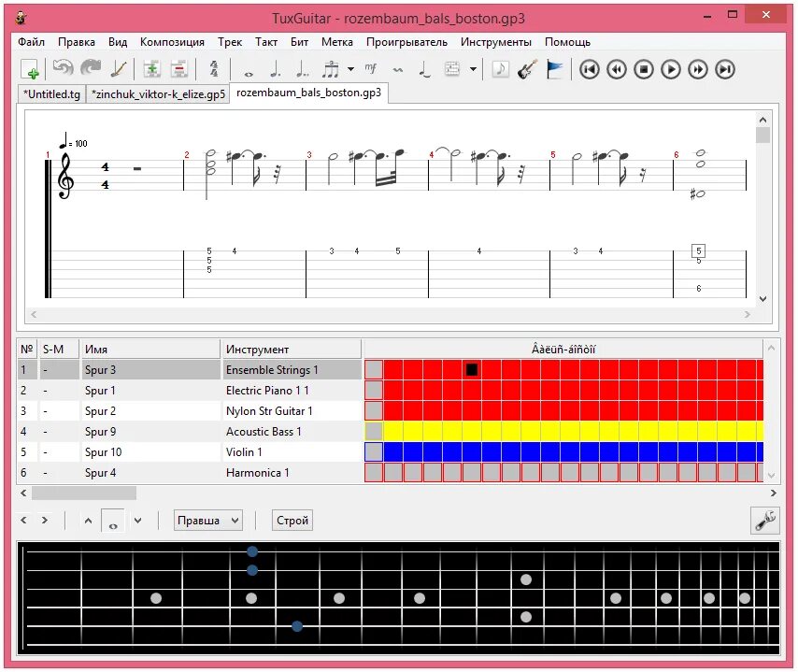Click the Имя column header

point(150,350)
